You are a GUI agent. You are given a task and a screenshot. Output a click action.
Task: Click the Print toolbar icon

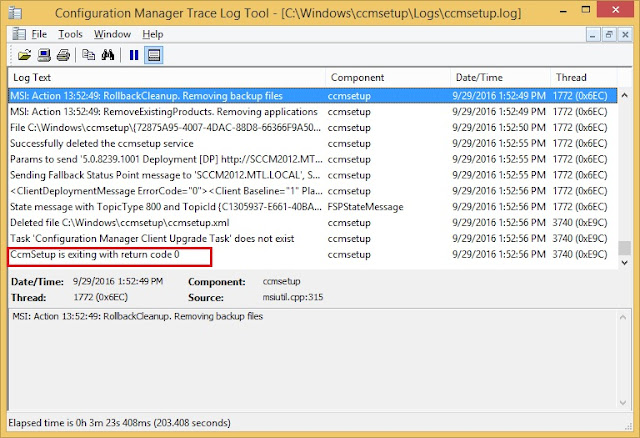coord(63,55)
